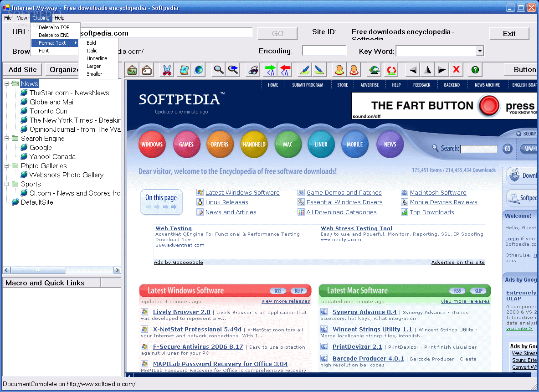
Task: Click the Encoding input field
Action: coord(324,51)
